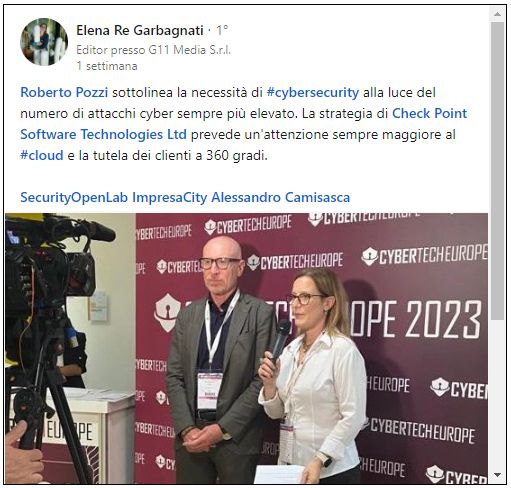The width and height of the screenshot is (511, 488).
Task: Click the '1 settimana' post timestamp
Action: point(107,66)
